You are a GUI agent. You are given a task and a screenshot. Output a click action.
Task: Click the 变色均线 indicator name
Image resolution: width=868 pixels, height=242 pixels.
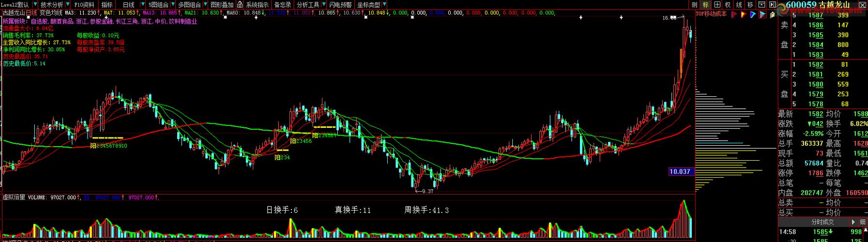click(51, 13)
